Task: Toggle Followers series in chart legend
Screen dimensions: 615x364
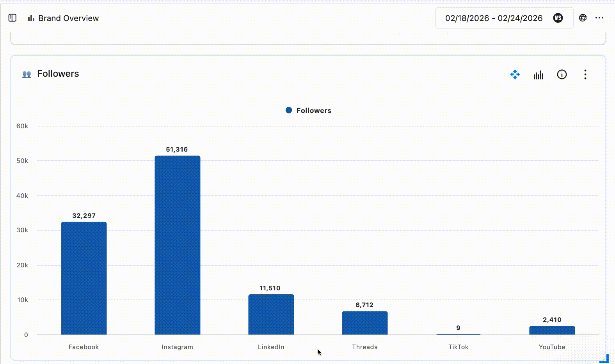Action: tap(313, 111)
